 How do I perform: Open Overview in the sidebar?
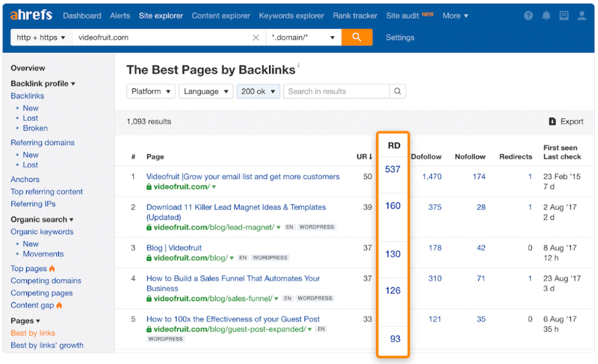(28, 68)
